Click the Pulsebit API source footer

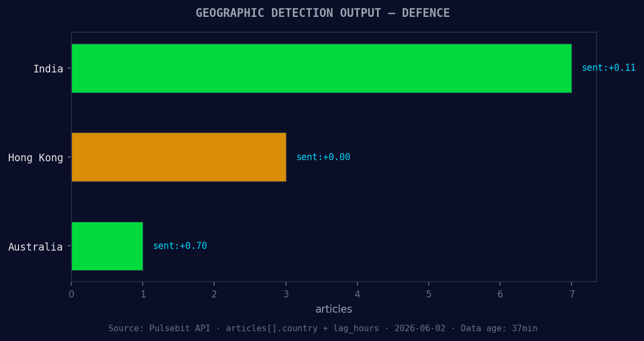tap(323, 328)
